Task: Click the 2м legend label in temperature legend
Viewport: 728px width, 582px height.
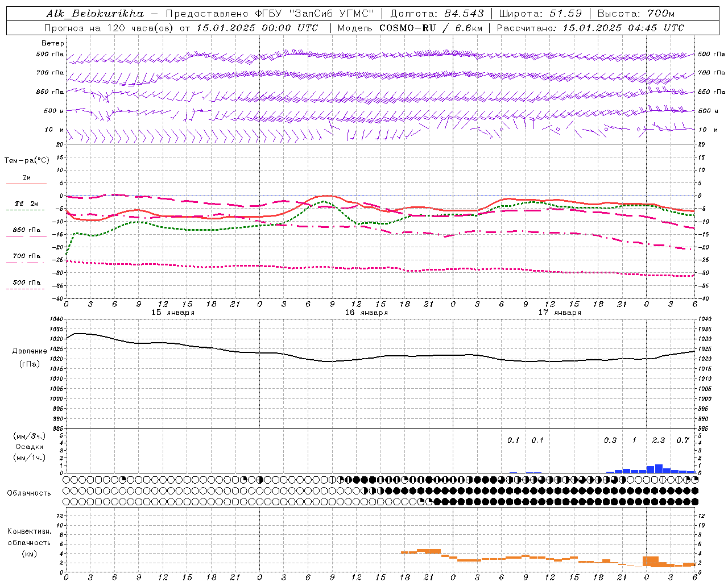Action: 27,177
